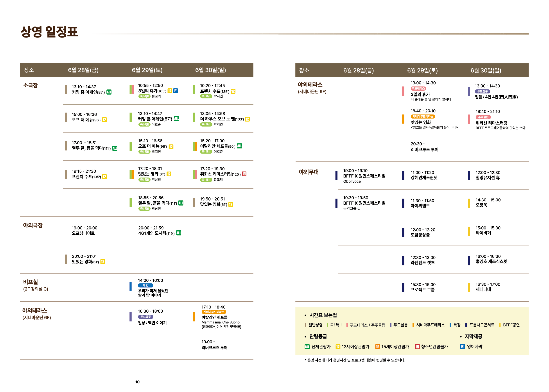
Task: Click the blue 특강 badge in the 비프힐 row
Action: point(145,285)
